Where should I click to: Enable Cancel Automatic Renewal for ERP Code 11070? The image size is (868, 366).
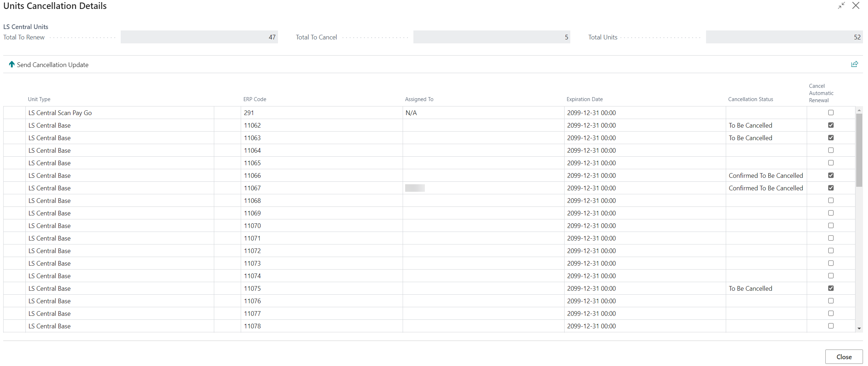tap(831, 225)
